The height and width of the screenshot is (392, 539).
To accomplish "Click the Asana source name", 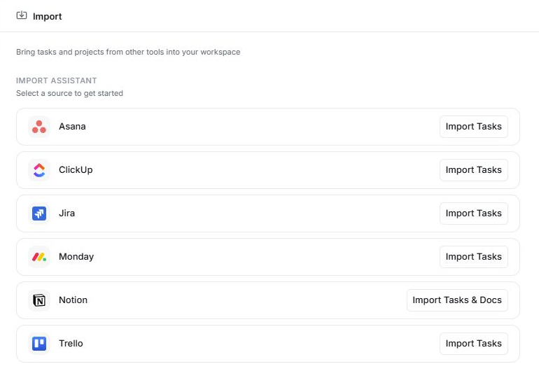I will 72,127.
